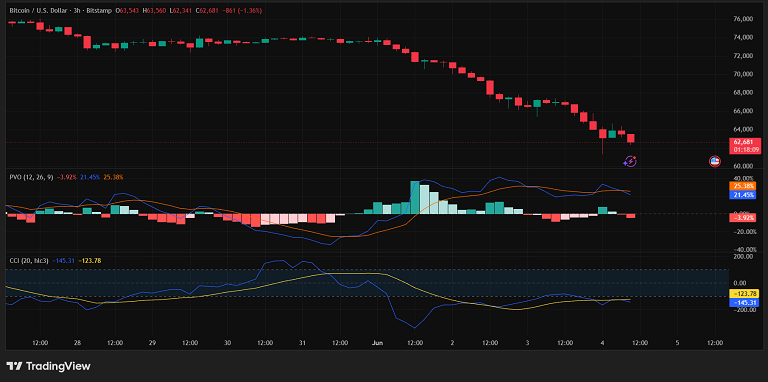
Task: Click the 31 date label on time axis
Action: [302, 343]
